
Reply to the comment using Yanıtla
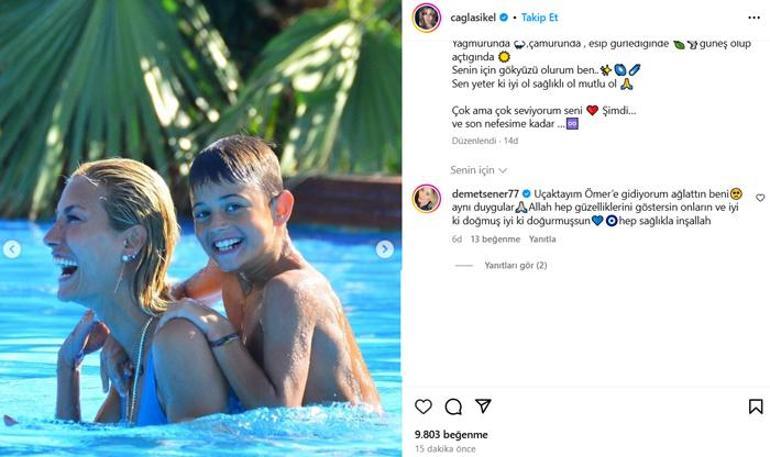pyautogui.click(x=542, y=239)
